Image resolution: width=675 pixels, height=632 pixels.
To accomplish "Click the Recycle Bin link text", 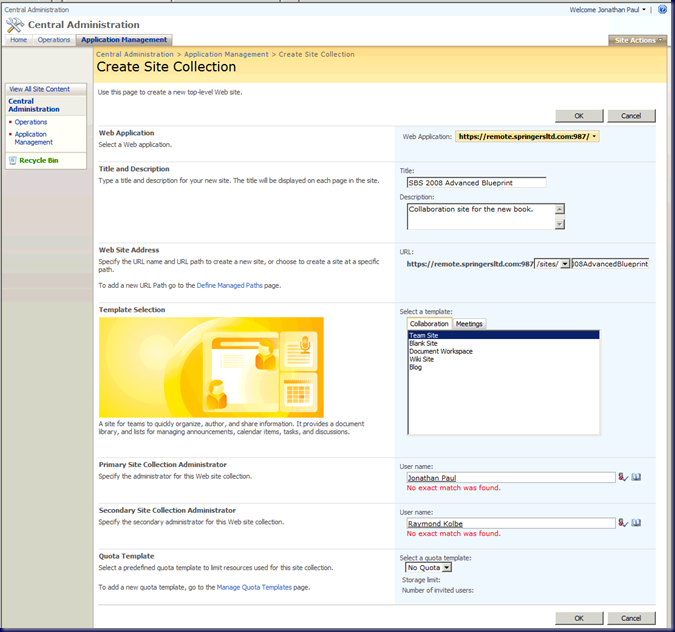I will click(39, 161).
